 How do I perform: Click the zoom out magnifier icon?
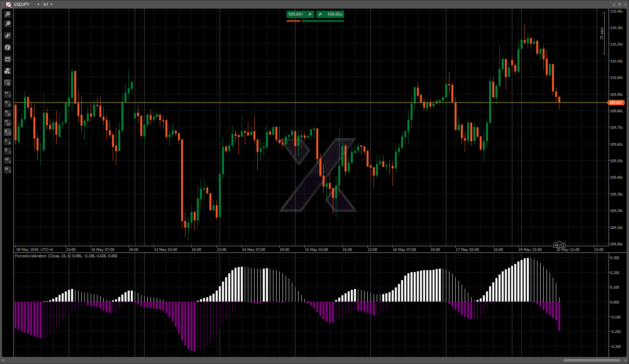pyautogui.click(x=7, y=24)
